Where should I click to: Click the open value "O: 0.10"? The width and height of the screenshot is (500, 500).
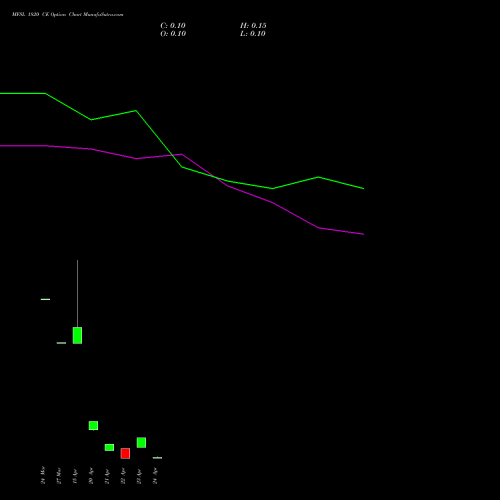(x=173, y=34)
